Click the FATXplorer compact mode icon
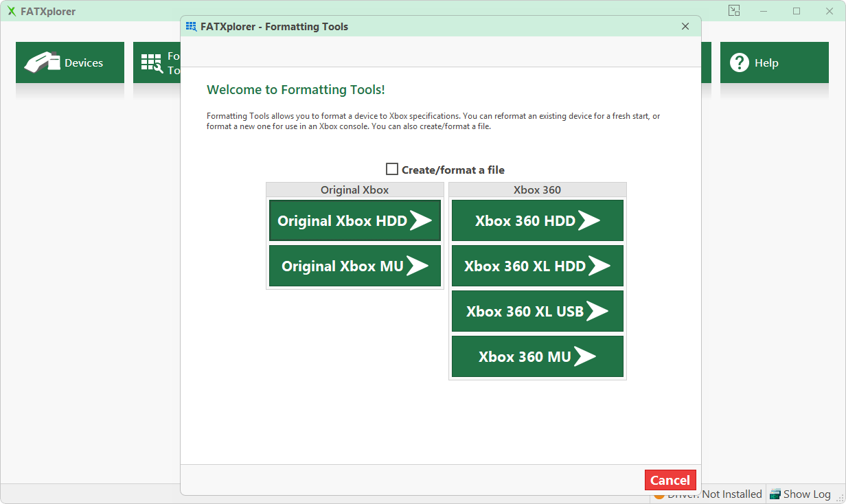 click(x=734, y=11)
